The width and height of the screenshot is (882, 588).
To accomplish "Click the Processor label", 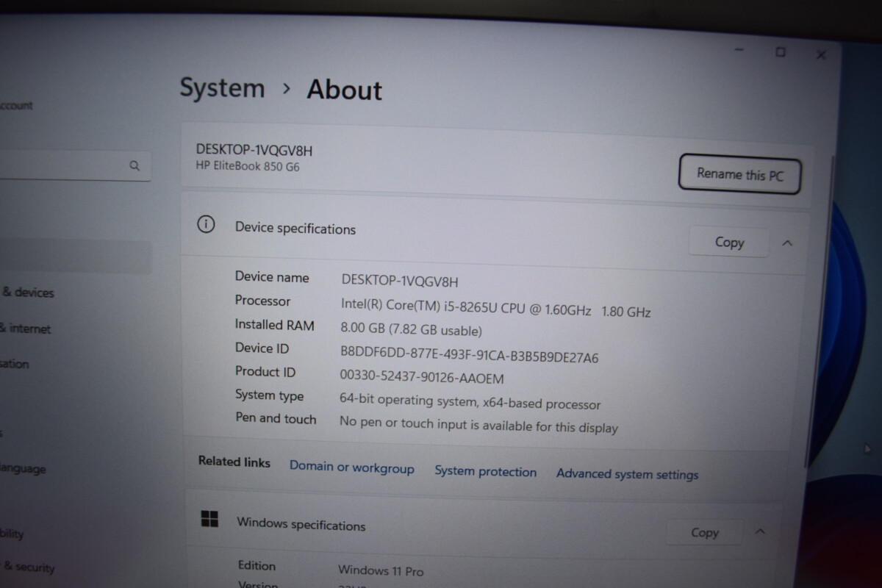I will pyautogui.click(x=262, y=301).
